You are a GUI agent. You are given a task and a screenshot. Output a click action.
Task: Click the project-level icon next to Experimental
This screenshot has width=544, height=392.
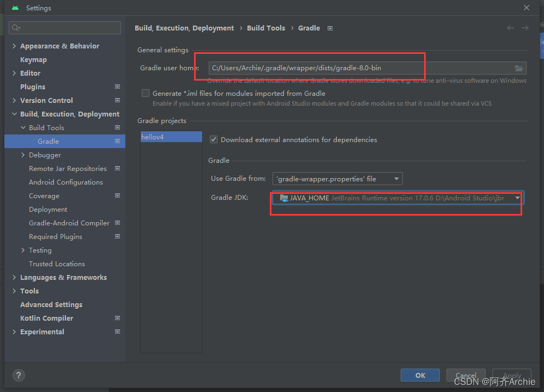tap(117, 332)
